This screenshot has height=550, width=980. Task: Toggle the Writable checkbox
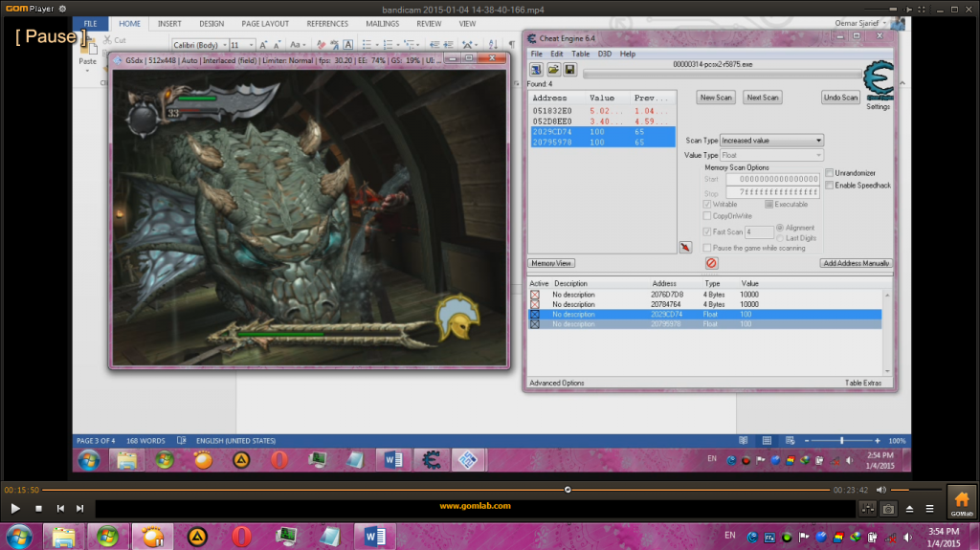click(x=707, y=205)
